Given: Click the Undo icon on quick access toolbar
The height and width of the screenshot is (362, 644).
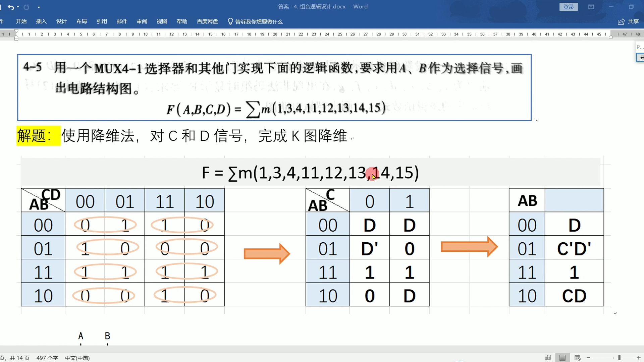Looking at the screenshot, I should click(x=11, y=7).
